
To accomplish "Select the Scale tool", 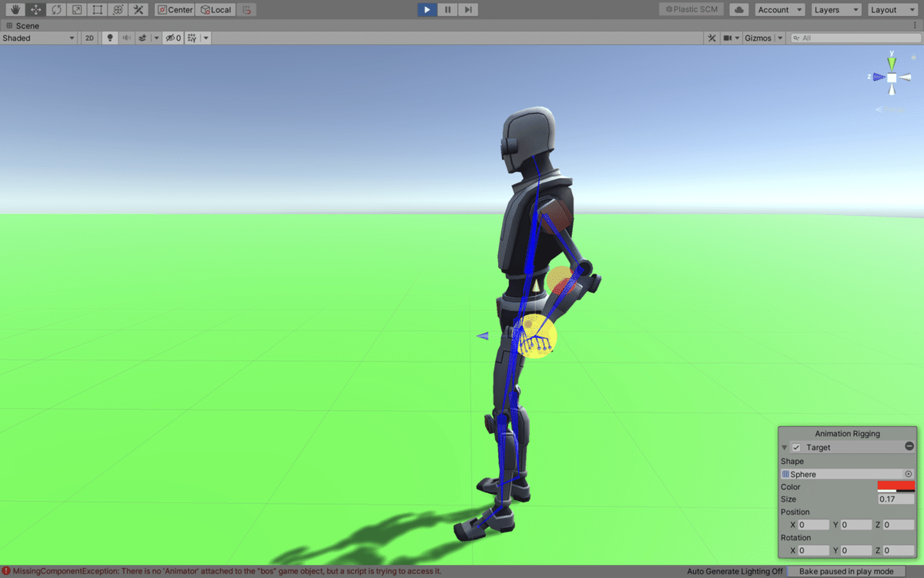I will point(76,9).
